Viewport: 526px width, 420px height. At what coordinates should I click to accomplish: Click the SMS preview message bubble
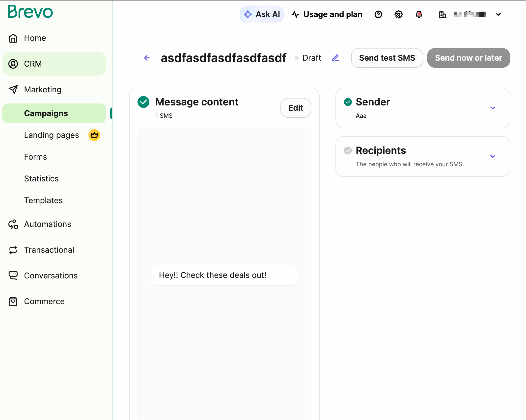click(x=224, y=275)
